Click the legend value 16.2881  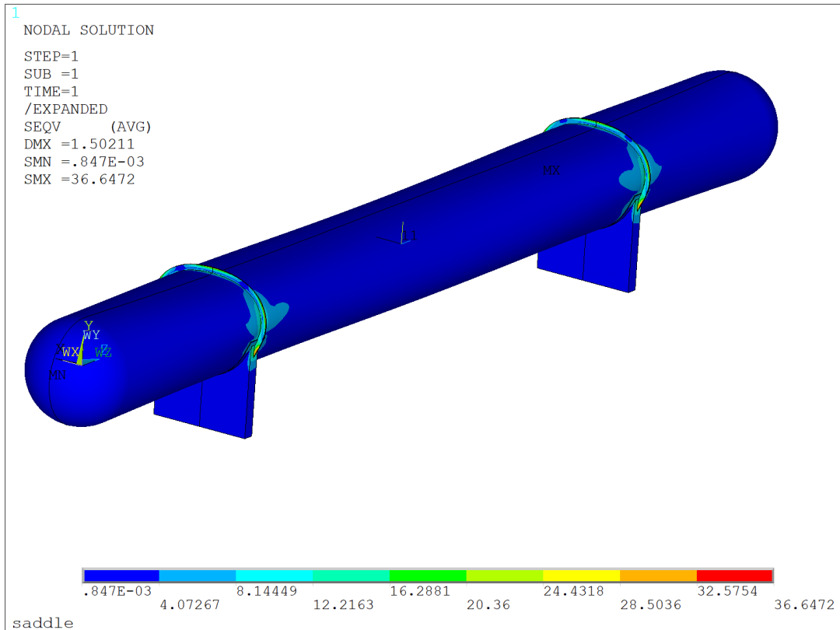pyautogui.click(x=420, y=591)
